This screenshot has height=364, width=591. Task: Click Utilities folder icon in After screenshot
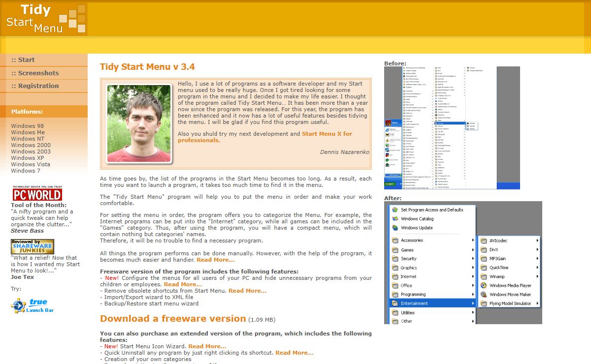tap(395, 312)
